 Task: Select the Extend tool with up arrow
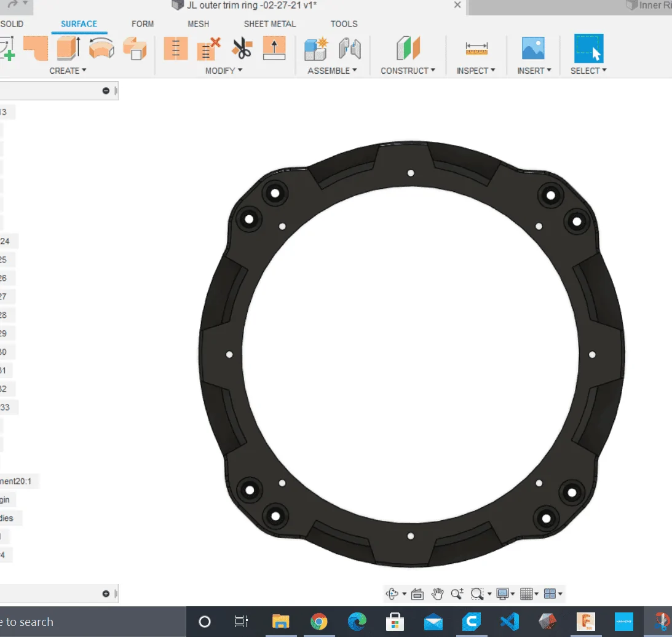pyautogui.click(x=274, y=49)
